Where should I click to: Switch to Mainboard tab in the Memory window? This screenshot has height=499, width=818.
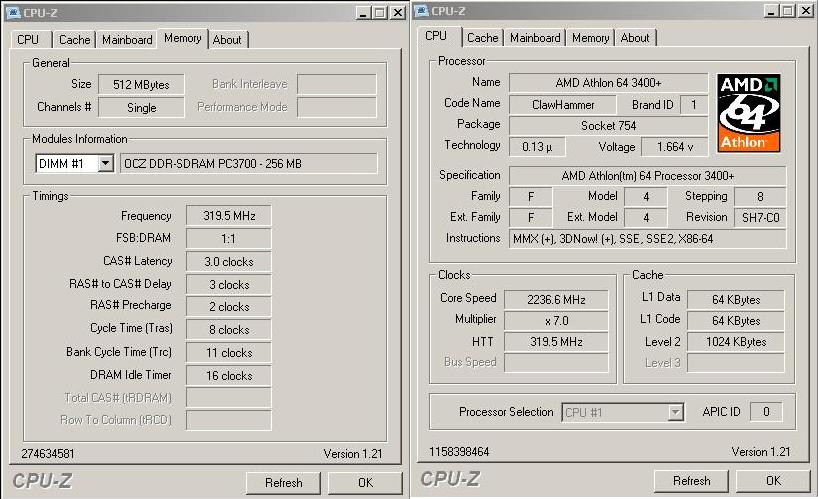127,40
